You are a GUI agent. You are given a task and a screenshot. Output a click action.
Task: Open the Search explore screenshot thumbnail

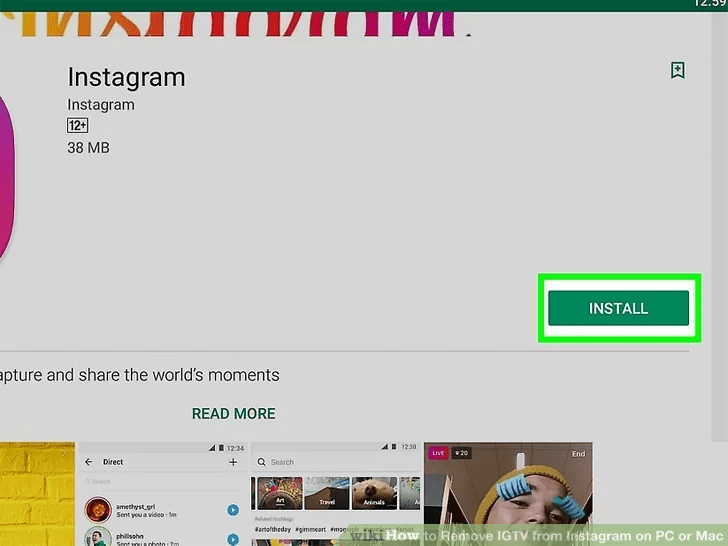pos(336,494)
